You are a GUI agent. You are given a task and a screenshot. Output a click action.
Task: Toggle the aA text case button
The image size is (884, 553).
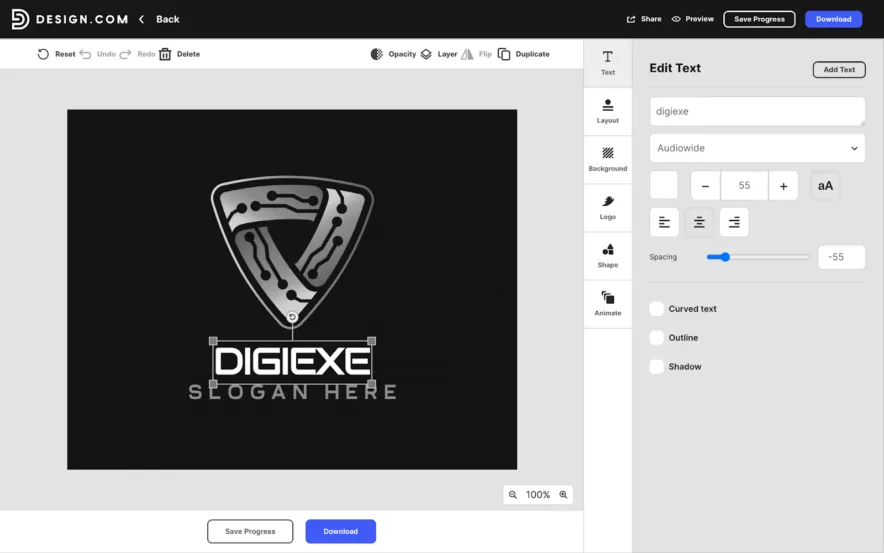point(825,186)
